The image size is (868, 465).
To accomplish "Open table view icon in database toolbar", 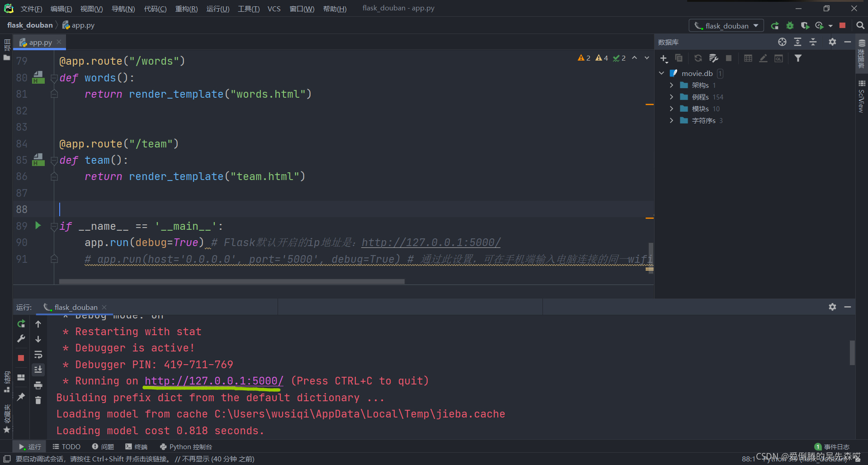I will pyautogui.click(x=748, y=58).
